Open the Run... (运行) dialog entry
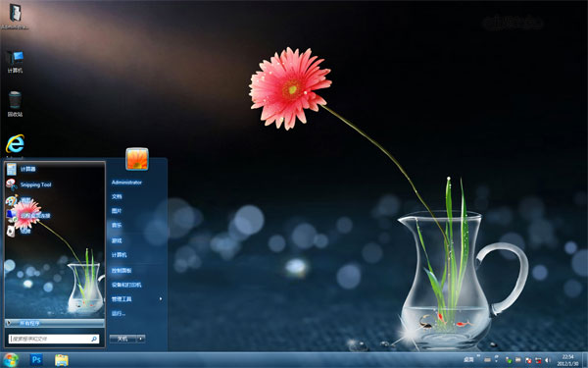This screenshot has height=368, width=588. coord(119,314)
